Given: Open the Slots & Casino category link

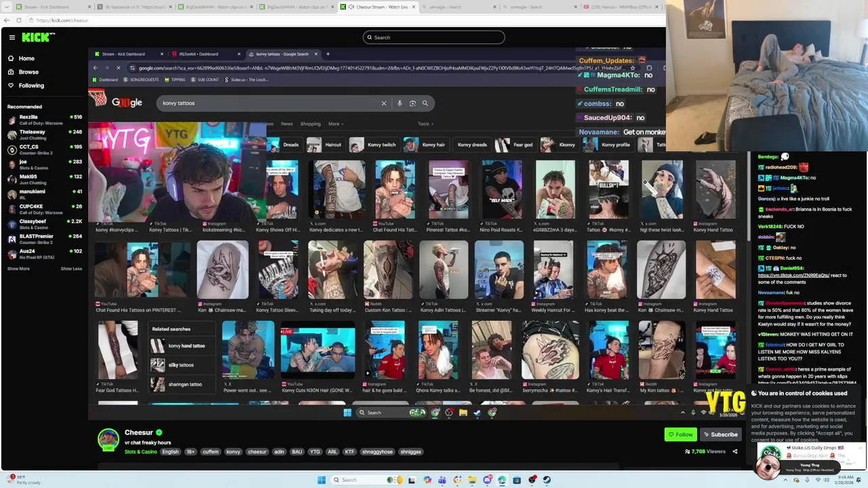Looking at the screenshot, I should (x=140, y=452).
